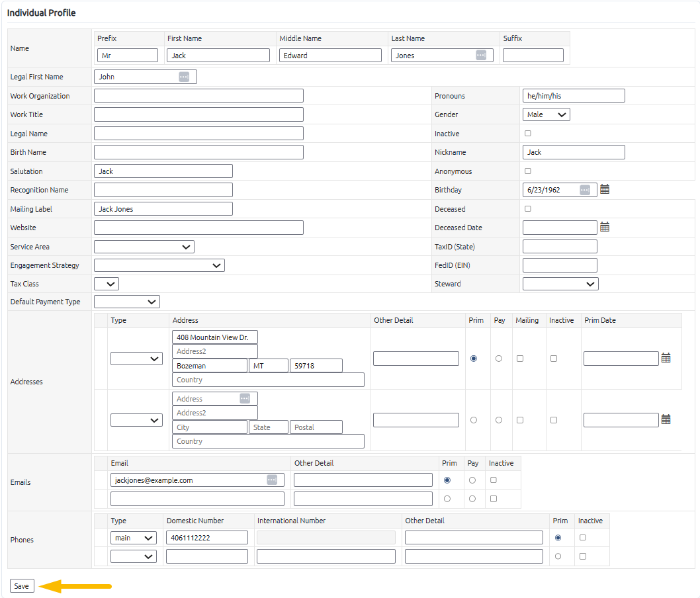Click the Mailing Label field with Jack Jones
The height and width of the screenshot is (598, 700).
coord(163,209)
